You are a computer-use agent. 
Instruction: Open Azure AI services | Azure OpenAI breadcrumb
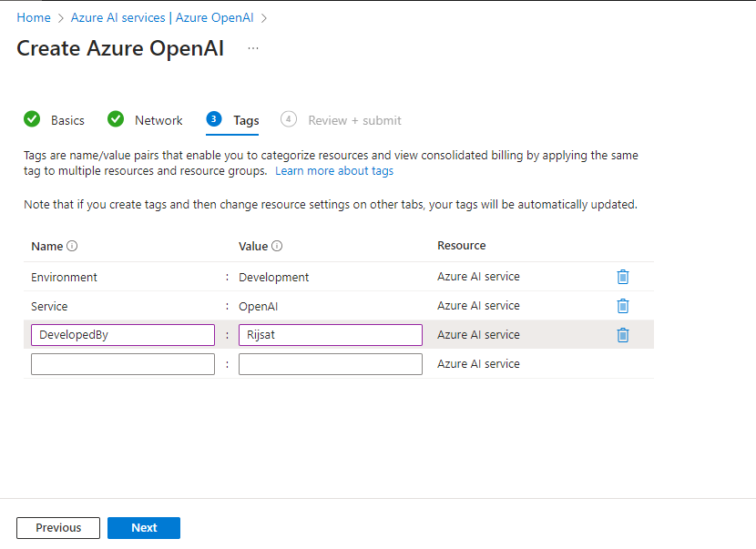click(x=162, y=18)
